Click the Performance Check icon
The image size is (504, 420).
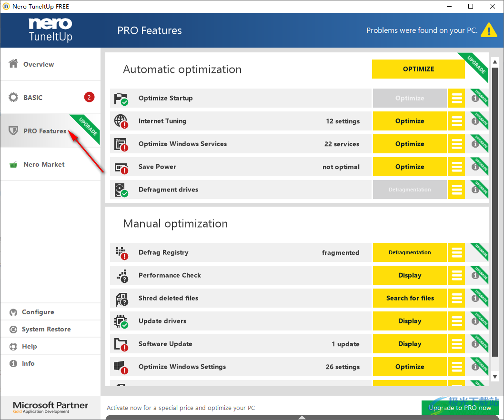(122, 276)
